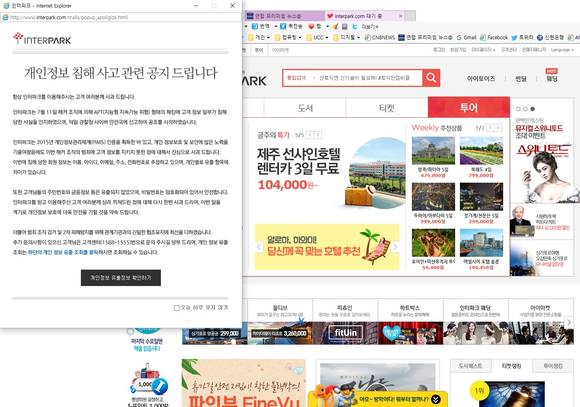Advance the Weekly recommendations with next arrow

(498, 128)
